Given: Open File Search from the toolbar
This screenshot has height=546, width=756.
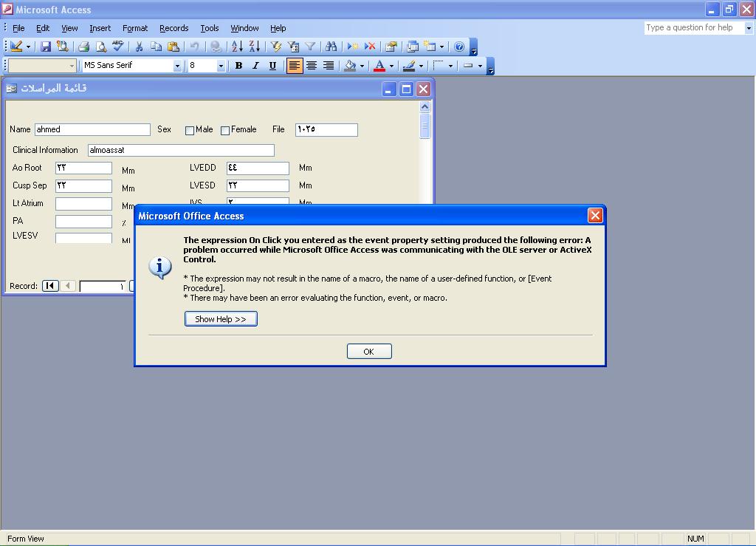Looking at the screenshot, I should click(62, 47).
